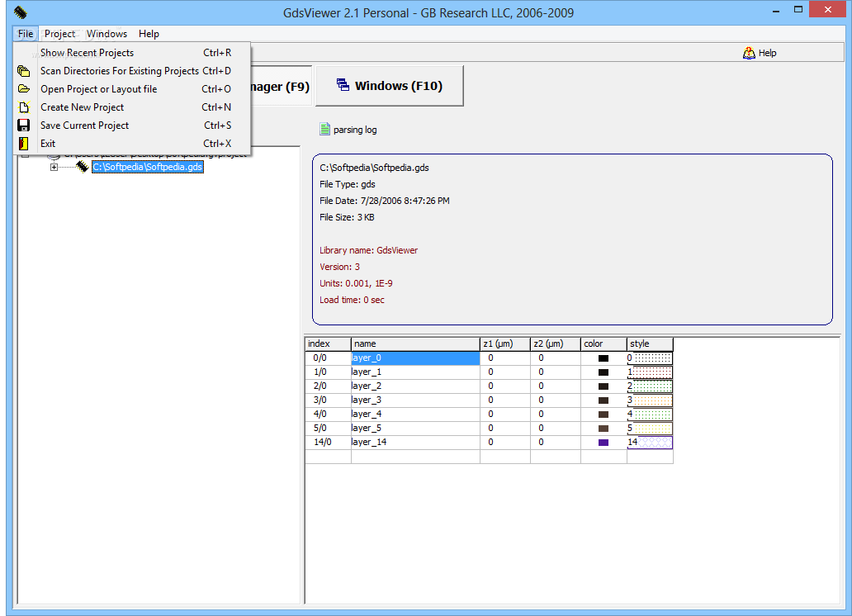The height and width of the screenshot is (616, 852).
Task: Click the color swatch for layer_3
Action: coord(603,400)
